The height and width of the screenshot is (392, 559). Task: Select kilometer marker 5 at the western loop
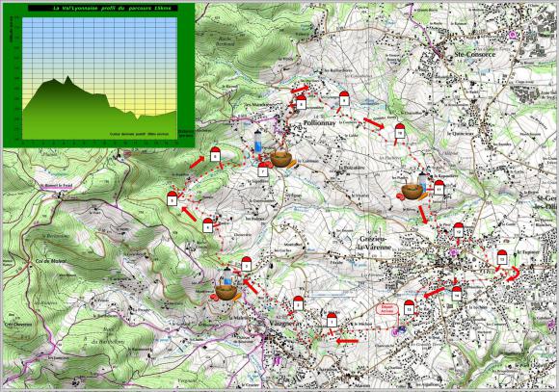click(x=173, y=198)
